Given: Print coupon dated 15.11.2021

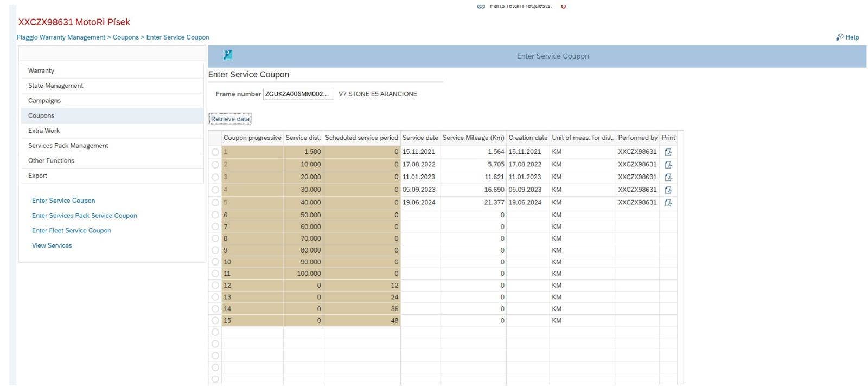Looking at the screenshot, I should point(668,152).
